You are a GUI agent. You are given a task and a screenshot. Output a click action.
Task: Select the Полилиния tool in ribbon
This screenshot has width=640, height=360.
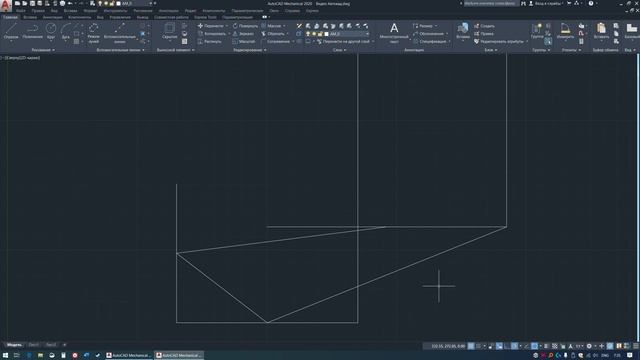(x=32, y=31)
